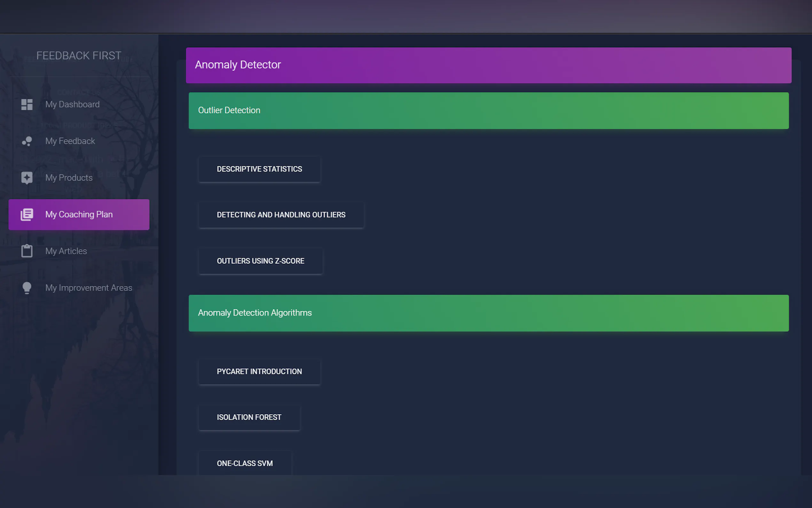This screenshot has width=812, height=508.
Task: Click the My Dashboard grid icon
Action: (x=27, y=105)
